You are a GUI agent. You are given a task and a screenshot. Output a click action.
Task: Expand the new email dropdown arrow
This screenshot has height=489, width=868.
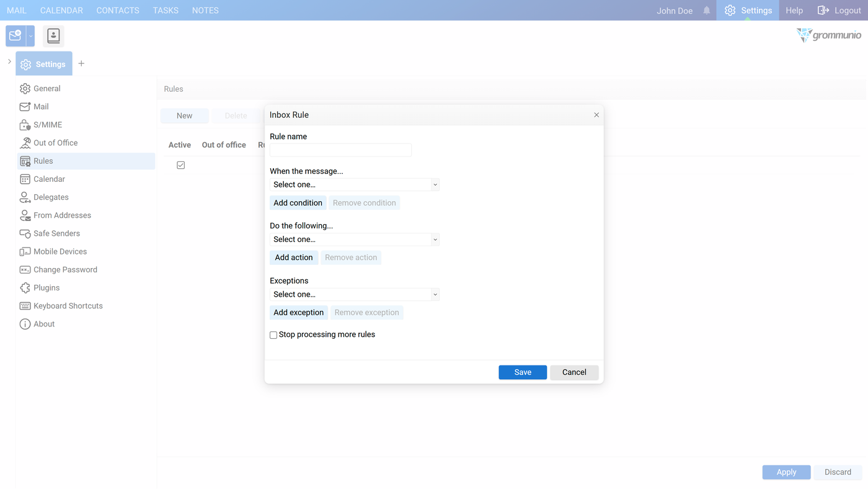tap(30, 36)
